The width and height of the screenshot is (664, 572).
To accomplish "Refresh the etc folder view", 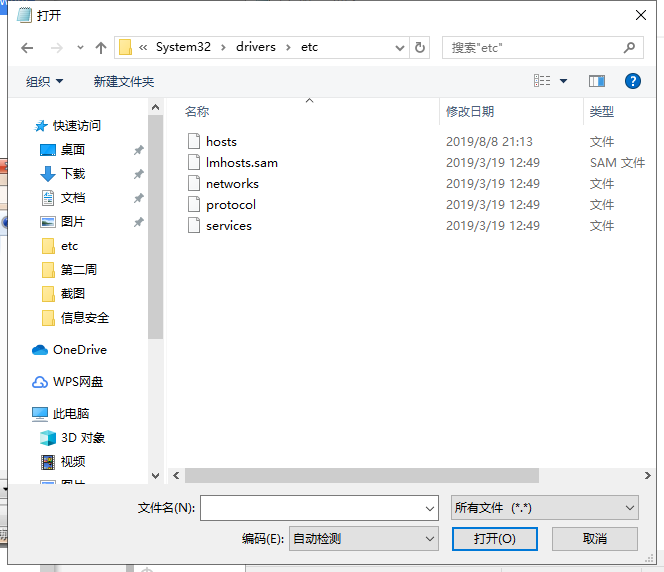I will (x=420, y=47).
